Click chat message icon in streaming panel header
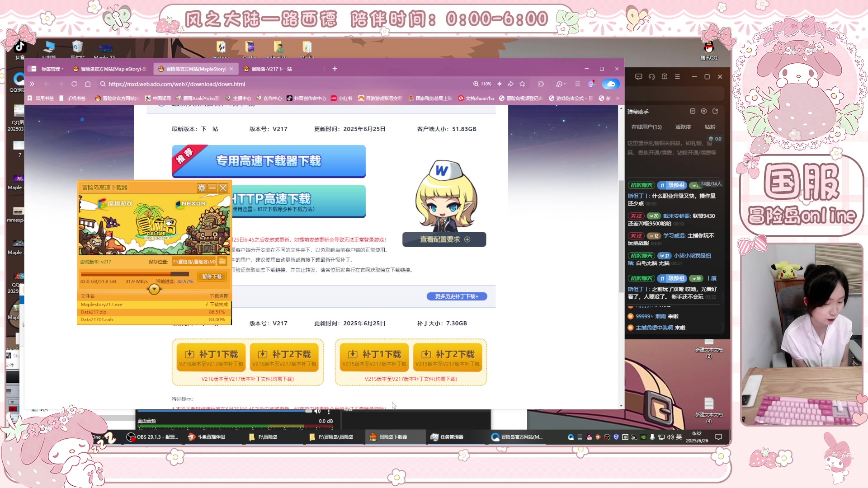 (x=638, y=77)
